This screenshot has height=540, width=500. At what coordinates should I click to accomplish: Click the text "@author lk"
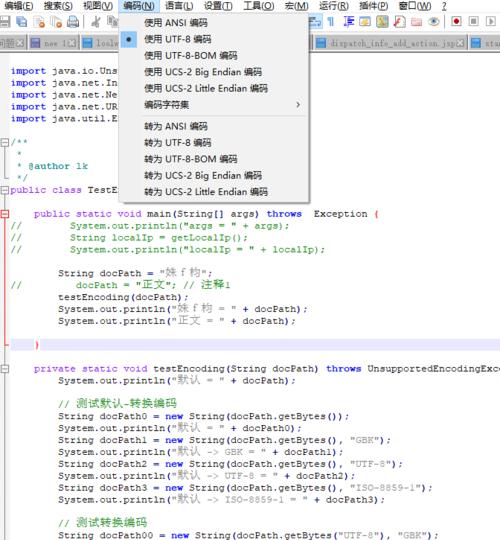58,166
